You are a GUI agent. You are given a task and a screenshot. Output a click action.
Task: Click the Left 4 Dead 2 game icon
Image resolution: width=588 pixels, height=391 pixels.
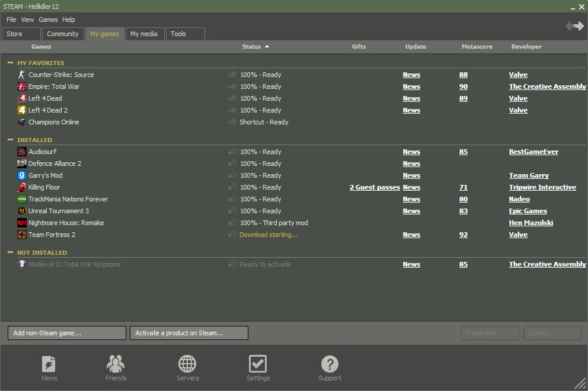22,110
